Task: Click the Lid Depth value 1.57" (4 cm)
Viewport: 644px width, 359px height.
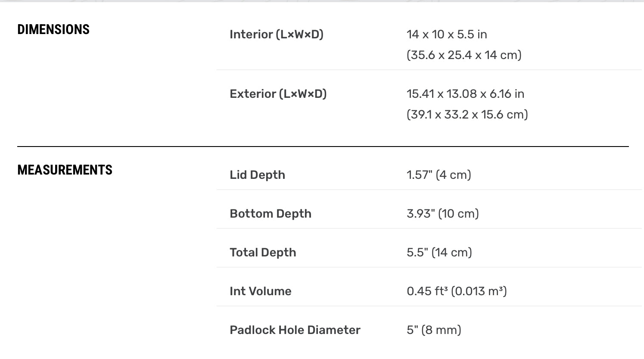Action: pyautogui.click(x=439, y=175)
